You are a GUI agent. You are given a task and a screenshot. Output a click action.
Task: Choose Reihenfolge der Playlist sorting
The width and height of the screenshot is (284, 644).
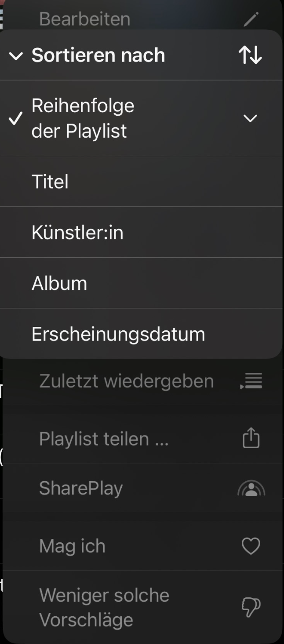(x=83, y=118)
